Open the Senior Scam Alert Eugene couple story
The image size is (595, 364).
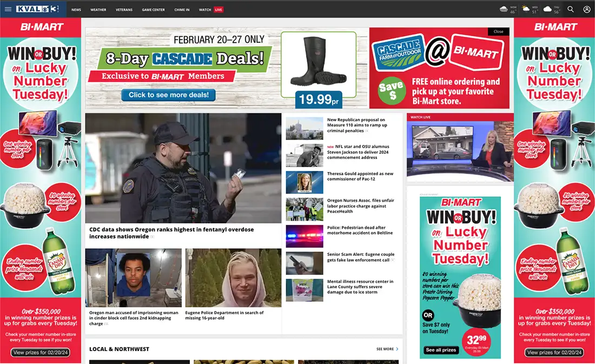coord(360,257)
